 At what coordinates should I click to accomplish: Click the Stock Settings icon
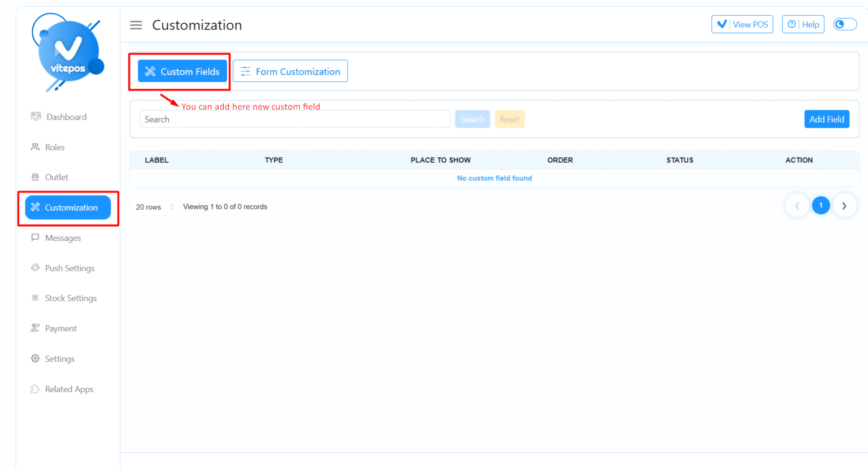point(35,298)
